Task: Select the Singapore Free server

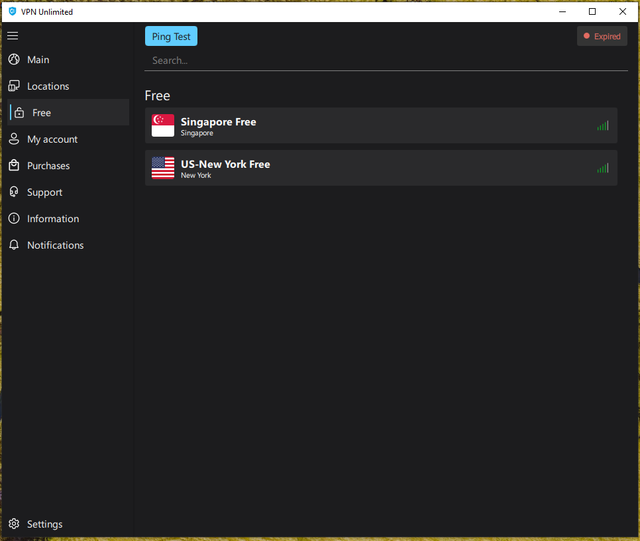Action: [x=381, y=125]
